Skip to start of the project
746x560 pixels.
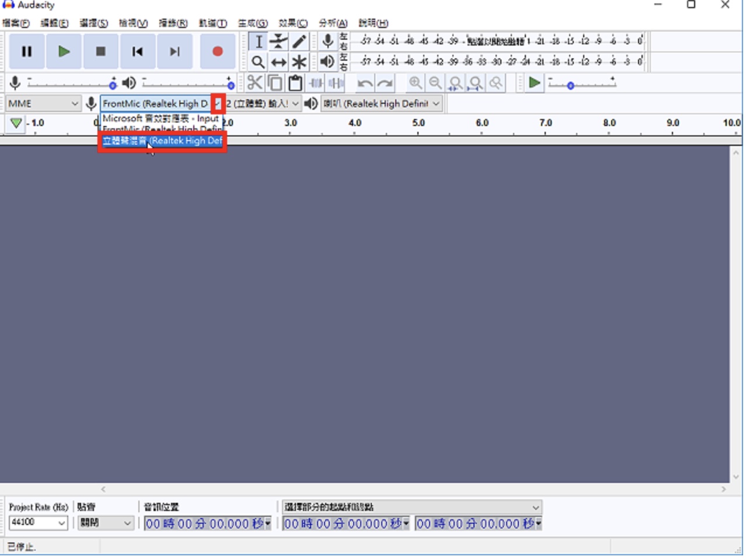pyautogui.click(x=138, y=51)
